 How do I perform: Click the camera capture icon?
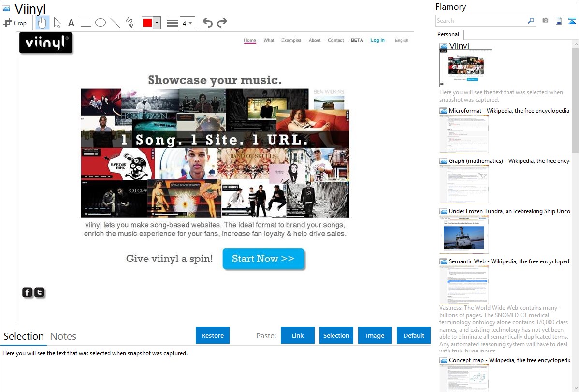point(545,21)
